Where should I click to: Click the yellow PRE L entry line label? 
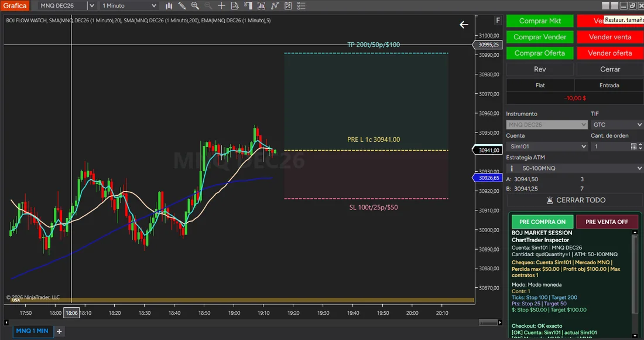click(374, 140)
